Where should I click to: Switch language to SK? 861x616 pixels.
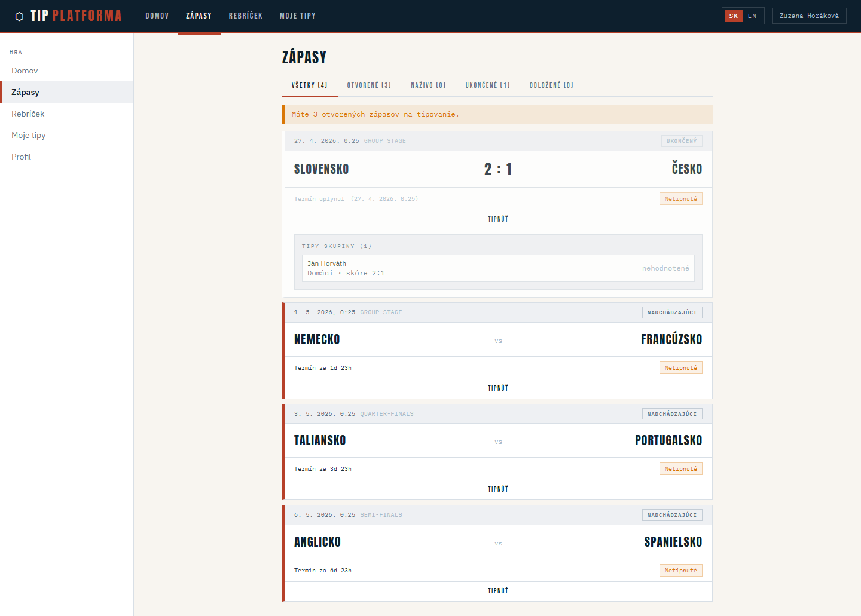pos(733,16)
